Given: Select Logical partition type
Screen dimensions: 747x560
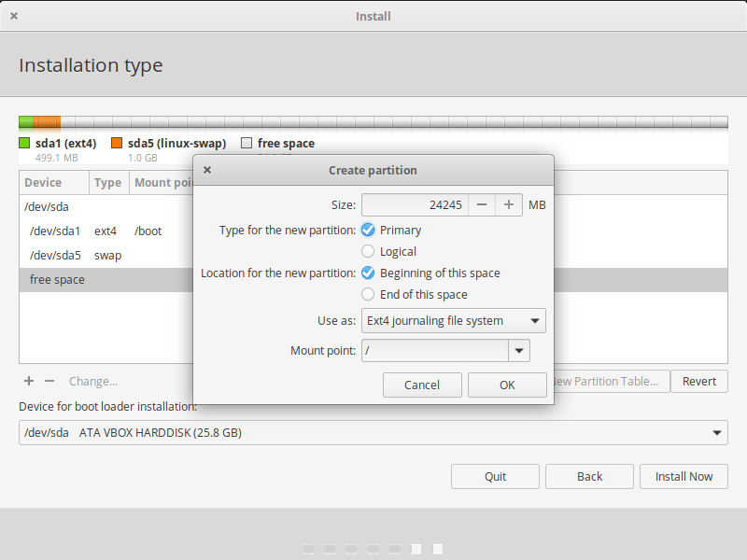Looking at the screenshot, I should [x=368, y=251].
